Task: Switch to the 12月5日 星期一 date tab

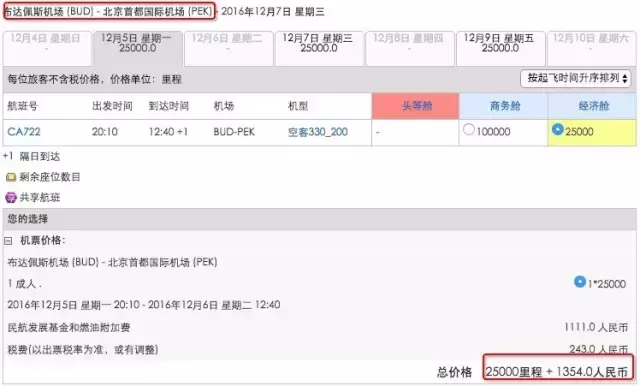Action: coord(138,48)
